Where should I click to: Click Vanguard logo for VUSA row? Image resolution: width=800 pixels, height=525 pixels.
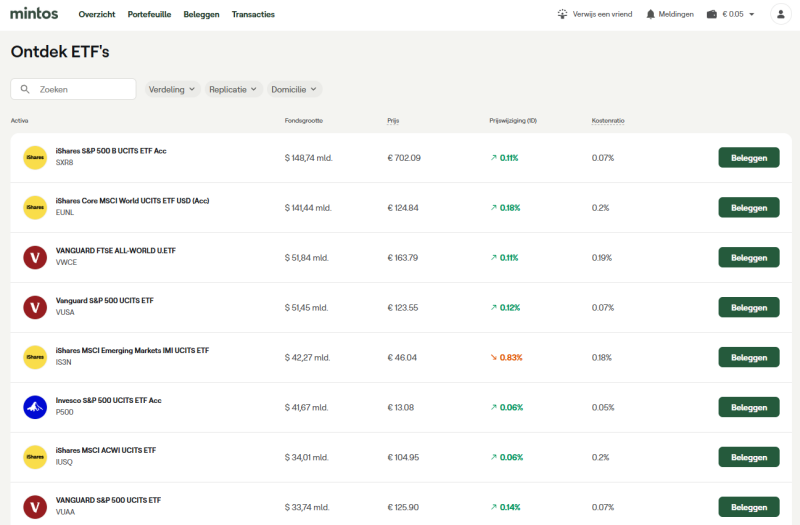tap(35, 308)
